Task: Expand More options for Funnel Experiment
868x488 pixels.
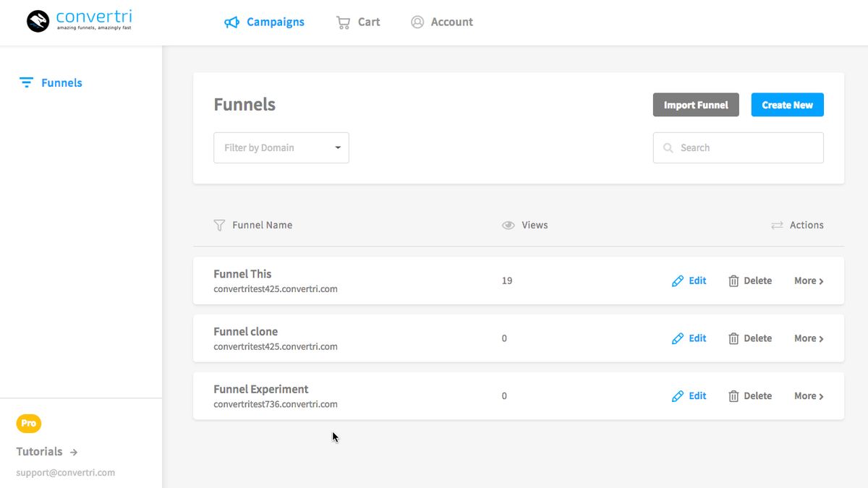Action: tap(808, 395)
